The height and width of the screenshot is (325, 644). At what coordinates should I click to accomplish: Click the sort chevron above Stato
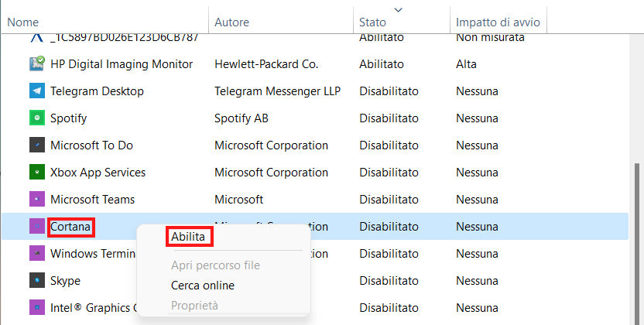pos(399,10)
